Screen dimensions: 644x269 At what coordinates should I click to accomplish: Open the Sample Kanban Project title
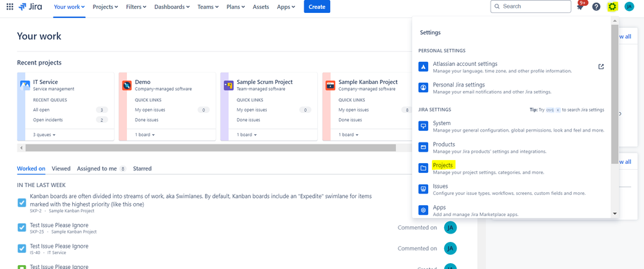point(368,82)
